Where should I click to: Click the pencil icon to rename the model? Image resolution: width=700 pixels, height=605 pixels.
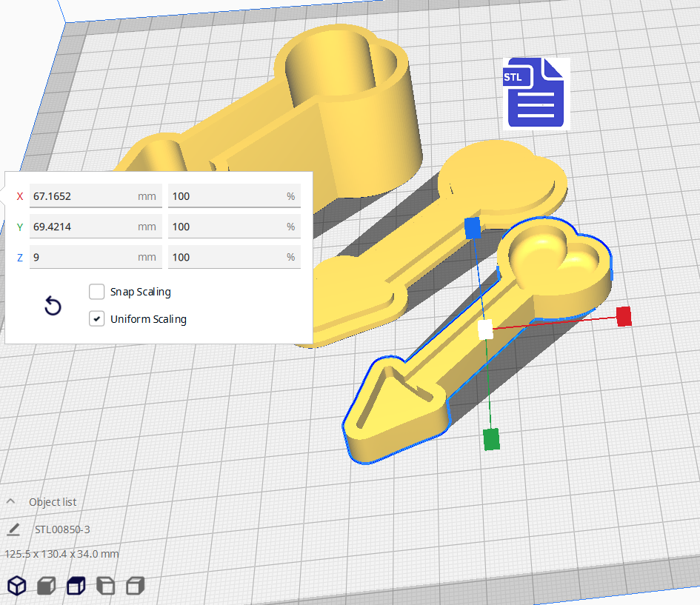13,529
